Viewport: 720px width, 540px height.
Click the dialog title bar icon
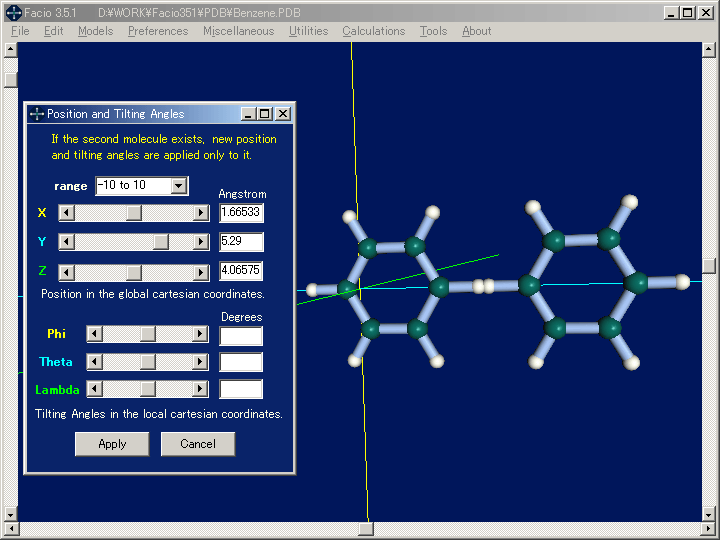click(x=37, y=114)
